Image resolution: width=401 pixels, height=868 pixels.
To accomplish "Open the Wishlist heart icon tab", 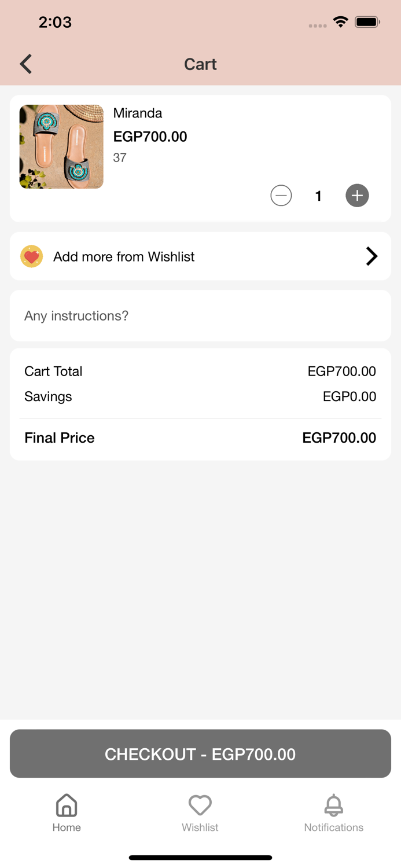I will pyautogui.click(x=200, y=805).
